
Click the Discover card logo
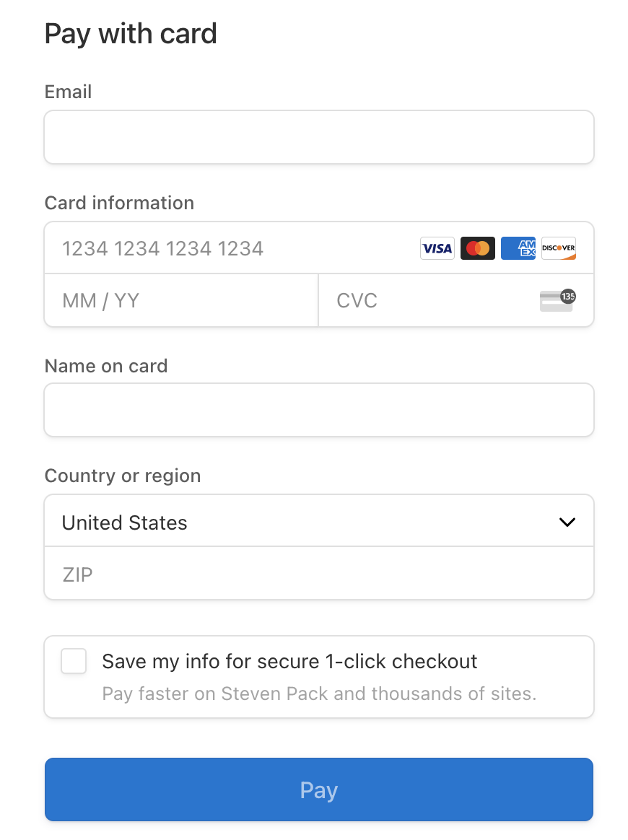[x=559, y=248]
